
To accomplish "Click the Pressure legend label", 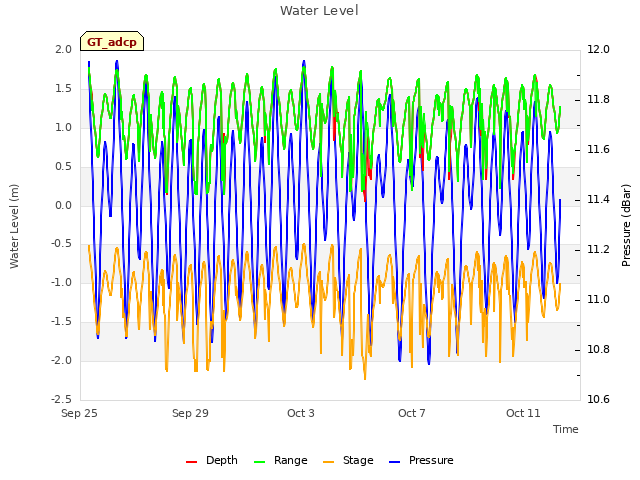I will tap(431, 460).
